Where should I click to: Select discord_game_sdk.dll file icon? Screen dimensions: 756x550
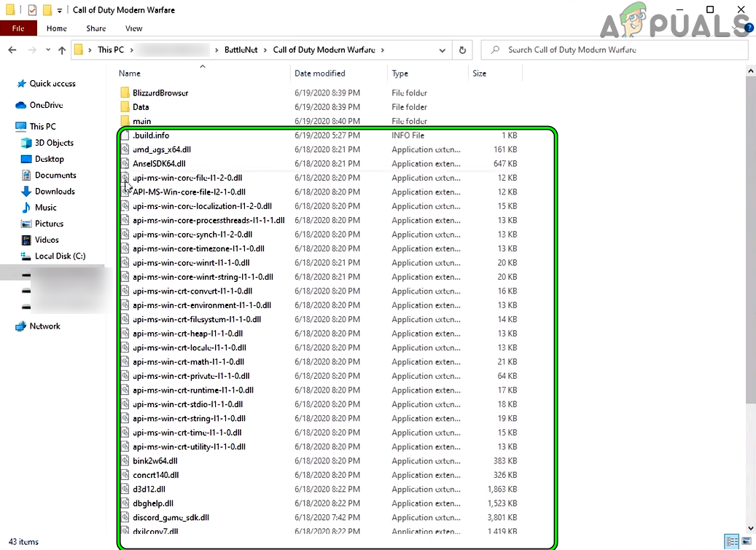[125, 518]
